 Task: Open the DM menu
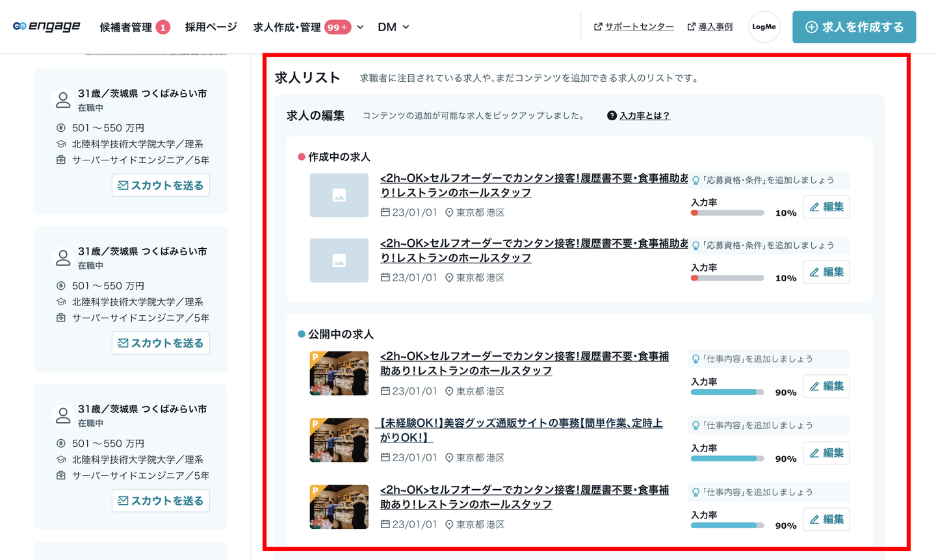tap(387, 27)
